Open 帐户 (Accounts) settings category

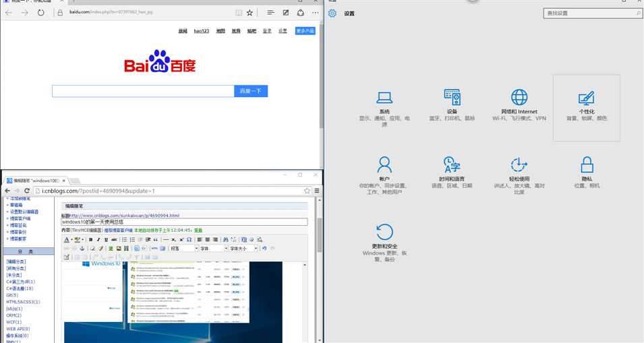(384, 175)
